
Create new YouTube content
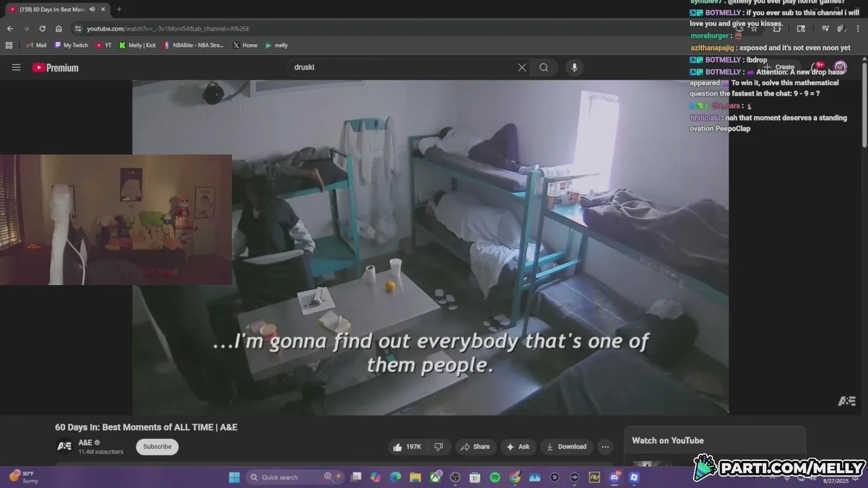pos(780,67)
